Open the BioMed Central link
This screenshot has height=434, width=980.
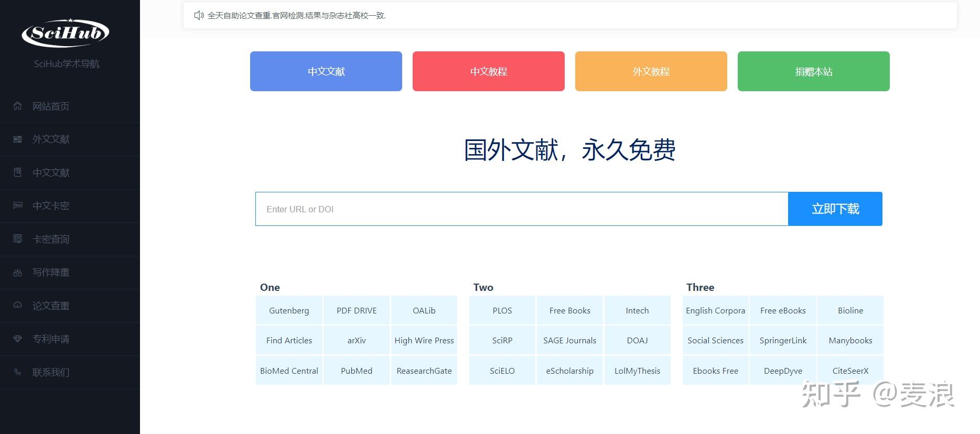point(289,371)
